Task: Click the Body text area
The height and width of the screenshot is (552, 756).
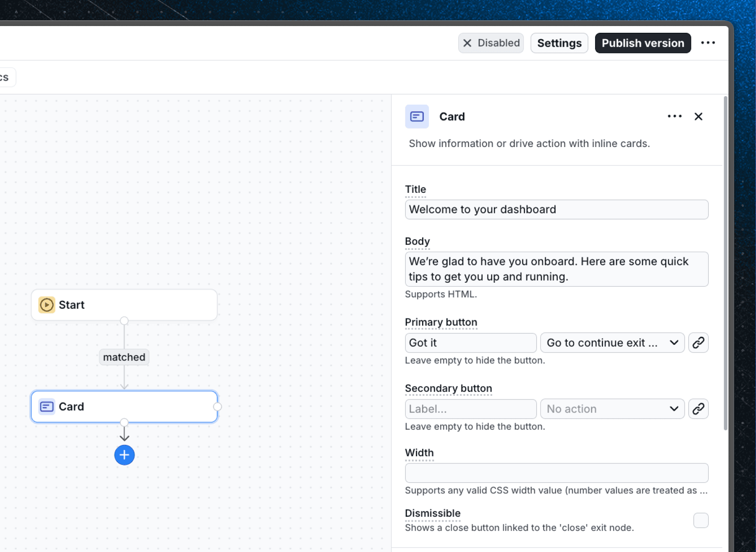Action: point(556,269)
